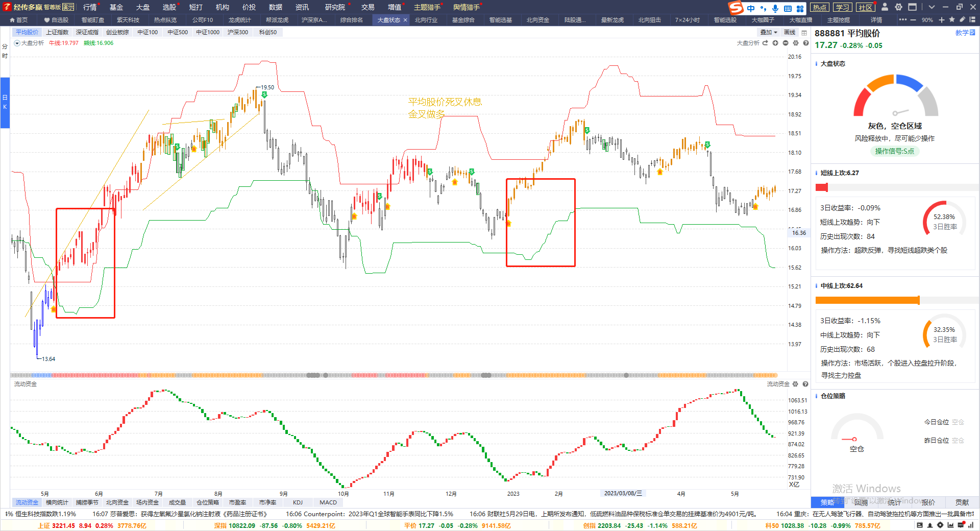Viewport: 980px width, 531px height.
Task: Click the chart zoom-out minus circle icon
Action: click(x=786, y=43)
